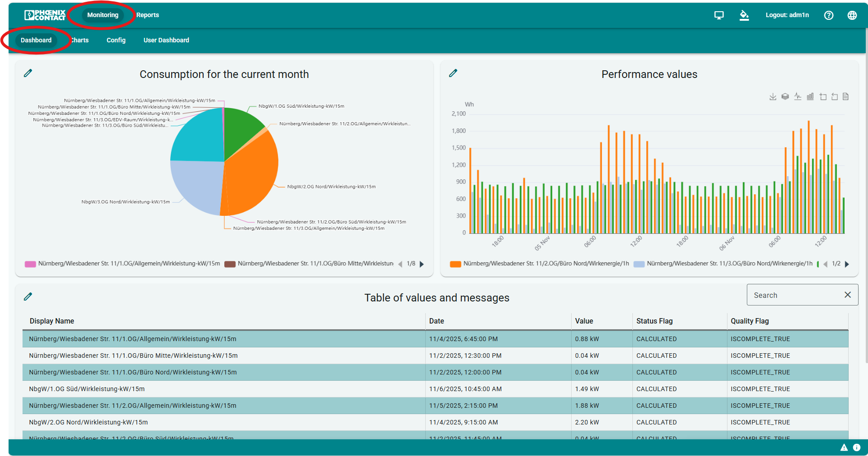
Task: Toggle stacked series in Performance values chart
Action: [x=785, y=96]
